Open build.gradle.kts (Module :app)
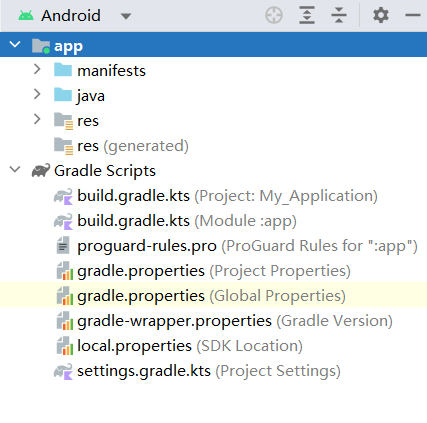This screenshot has width=427, height=423. coord(187,221)
